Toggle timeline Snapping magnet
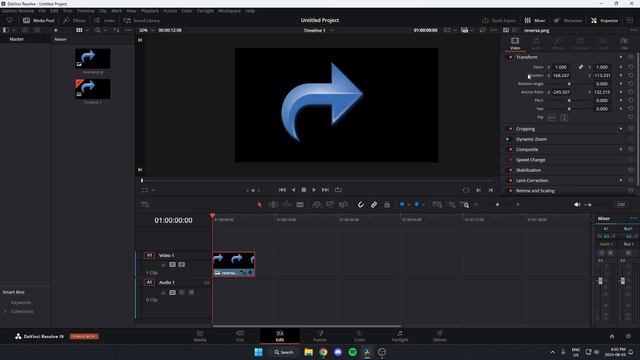Image resolution: width=640 pixels, height=360 pixels. coord(360,204)
